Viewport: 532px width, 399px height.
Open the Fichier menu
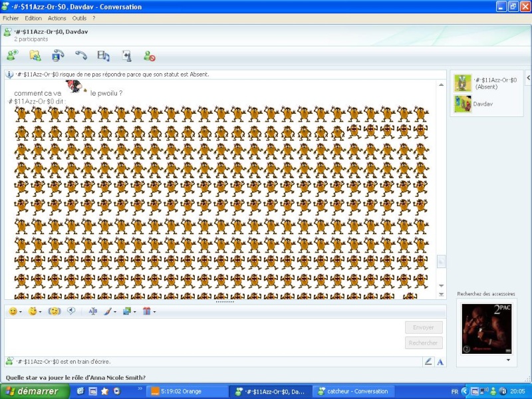point(11,19)
